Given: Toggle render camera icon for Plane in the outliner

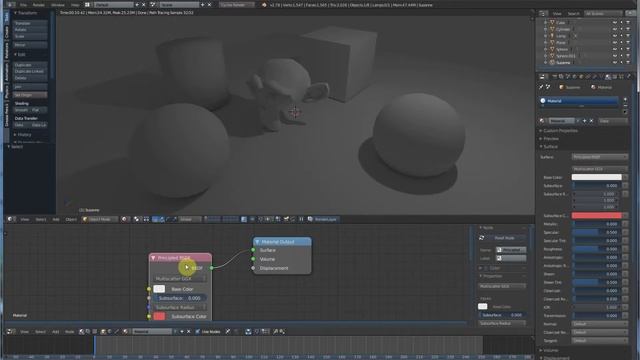Looking at the screenshot, I should point(628,42).
